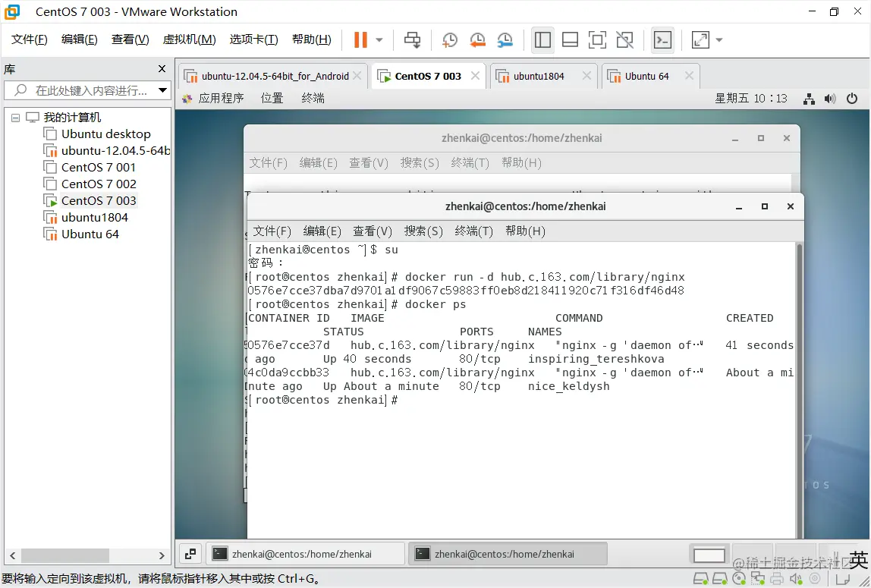
Task: Select CentOS 7 002 in the library
Action: click(99, 184)
